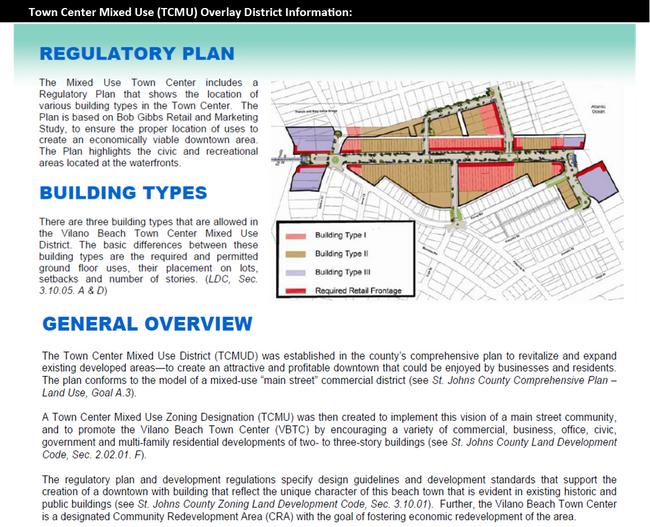Viewport: 650px width, 527px height.
Task: Pick the lavender Building Type III legend swatch
Action: click(x=296, y=272)
